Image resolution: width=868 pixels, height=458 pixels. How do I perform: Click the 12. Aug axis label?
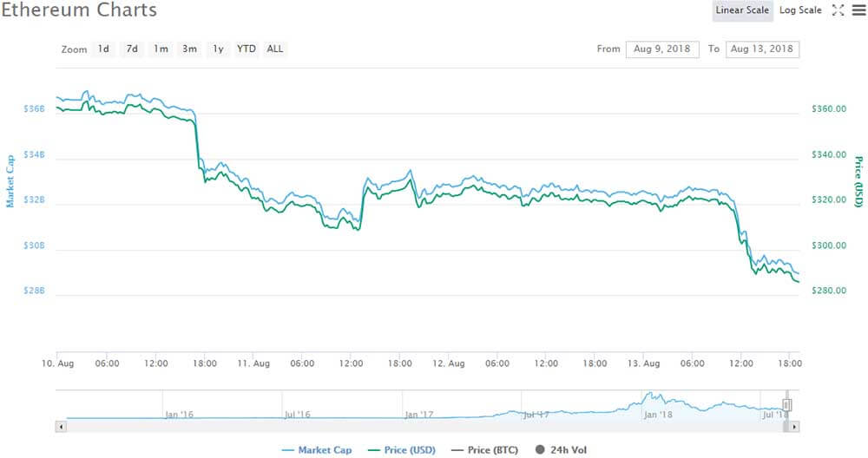(449, 363)
